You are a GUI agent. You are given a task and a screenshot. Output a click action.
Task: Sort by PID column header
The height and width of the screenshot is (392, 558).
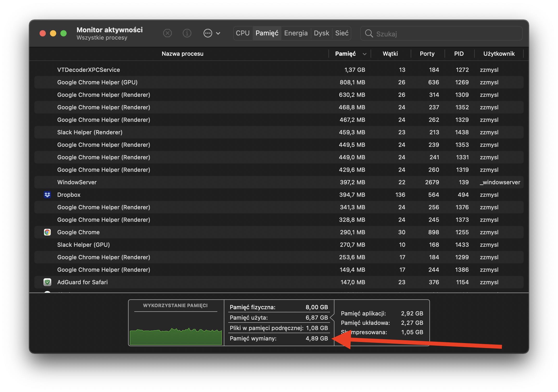coord(459,54)
